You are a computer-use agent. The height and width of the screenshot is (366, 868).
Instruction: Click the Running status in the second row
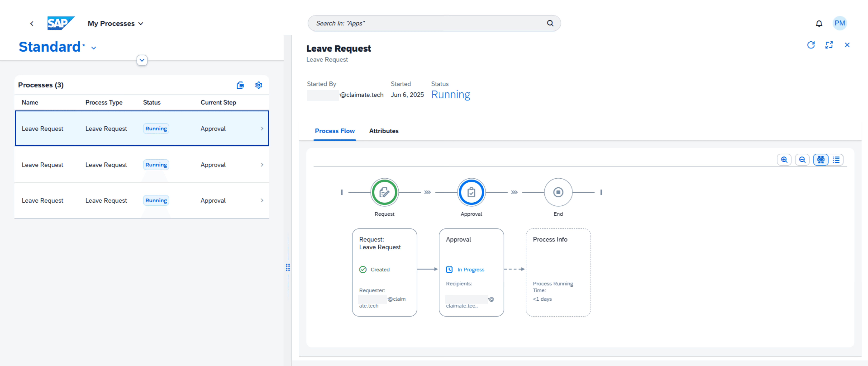[156, 165]
